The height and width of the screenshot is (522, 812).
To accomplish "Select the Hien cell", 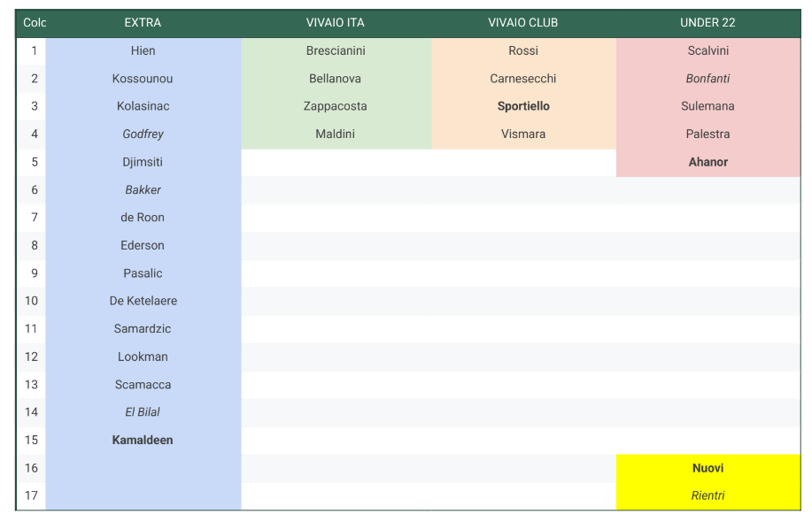I will click(x=143, y=51).
